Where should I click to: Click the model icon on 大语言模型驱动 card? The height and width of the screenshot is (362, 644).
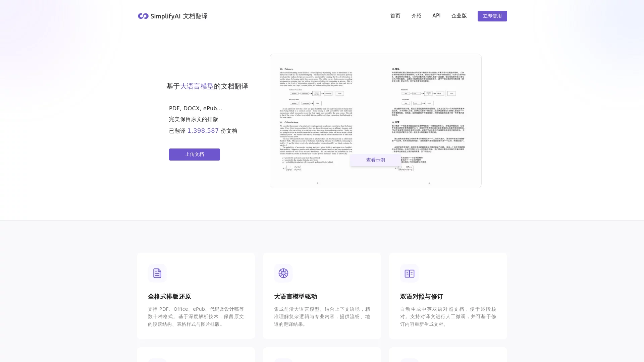pos(283,273)
